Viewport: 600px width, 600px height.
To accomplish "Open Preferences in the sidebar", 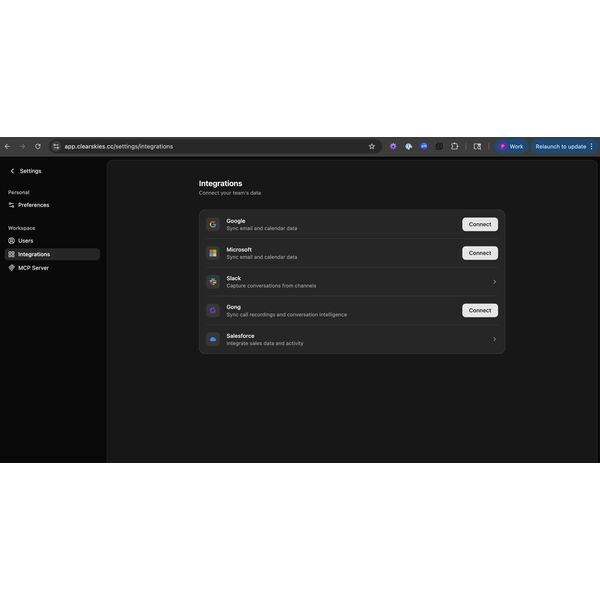I will tap(33, 205).
